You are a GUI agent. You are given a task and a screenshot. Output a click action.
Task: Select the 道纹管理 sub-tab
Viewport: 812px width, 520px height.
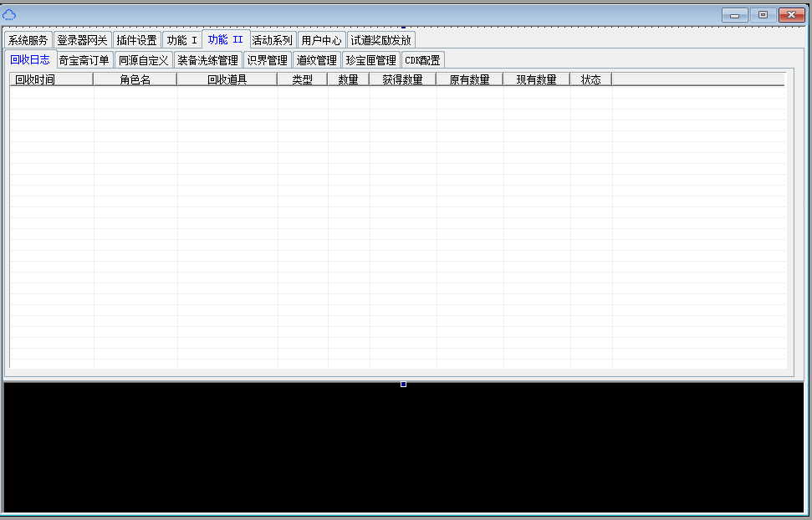point(316,60)
